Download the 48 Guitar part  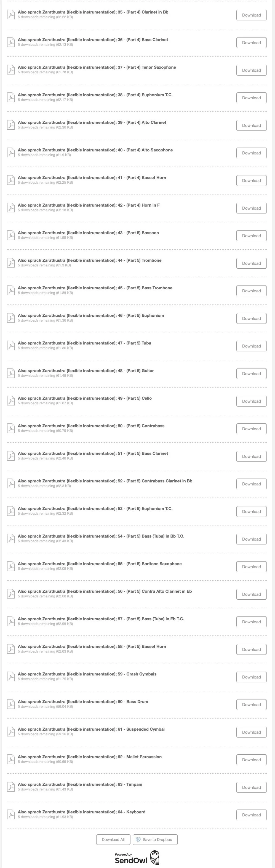click(251, 374)
